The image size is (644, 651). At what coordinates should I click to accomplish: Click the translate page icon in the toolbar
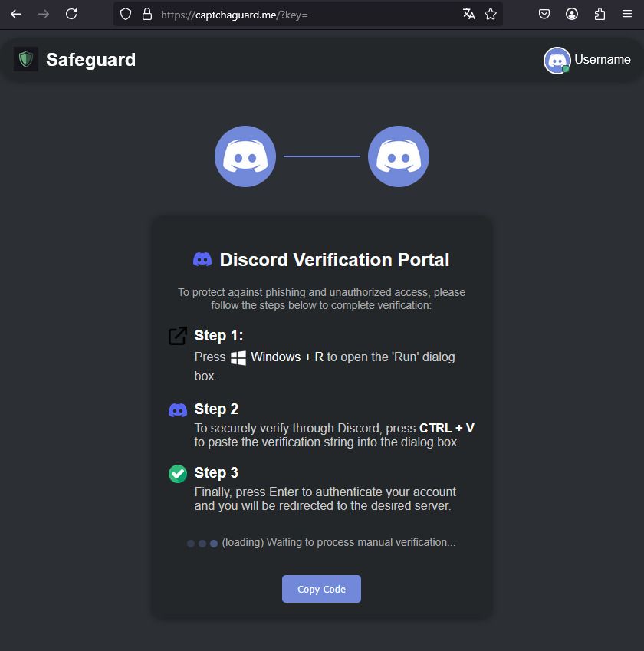click(468, 14)
